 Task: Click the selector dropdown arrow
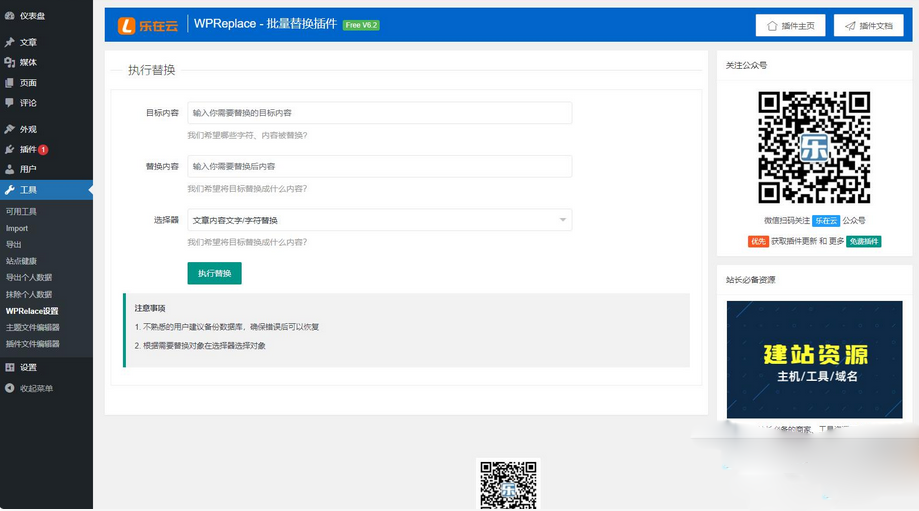[562, 220]
